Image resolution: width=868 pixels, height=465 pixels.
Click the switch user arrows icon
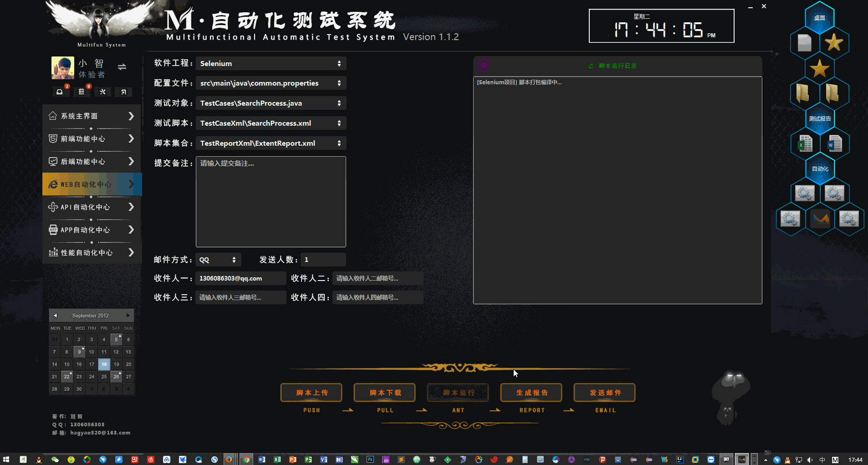click(x=122, y=67)
